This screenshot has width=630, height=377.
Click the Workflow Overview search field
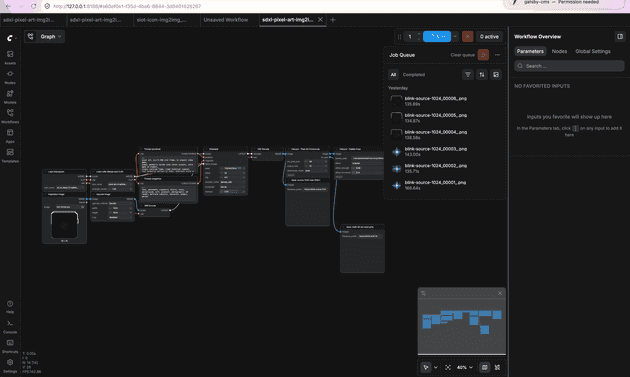click(x=569, y=66)
